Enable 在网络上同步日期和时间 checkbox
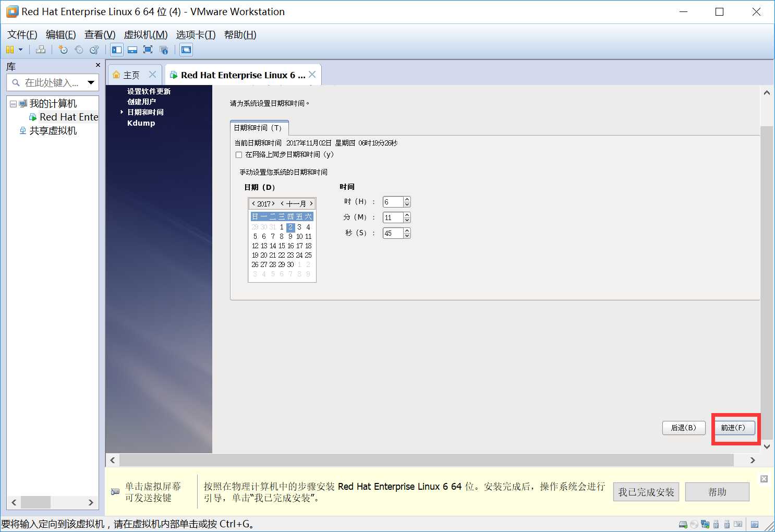The height and width of the screenshot is (532, 775). pos(239,155)
